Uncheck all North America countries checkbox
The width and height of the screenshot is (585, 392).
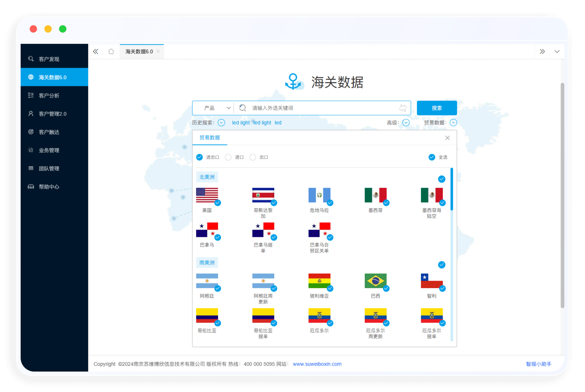pyautogui.click(x=442, y=179)
